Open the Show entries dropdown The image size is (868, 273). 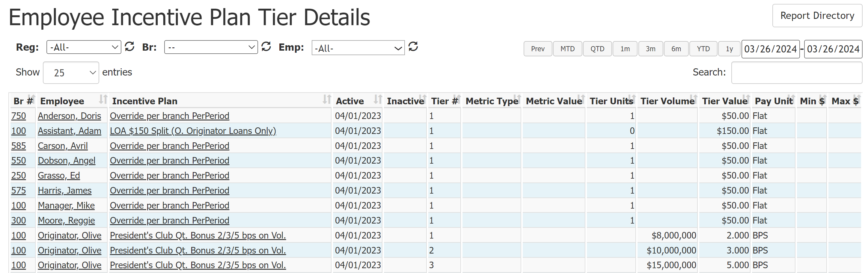[71, 73]
